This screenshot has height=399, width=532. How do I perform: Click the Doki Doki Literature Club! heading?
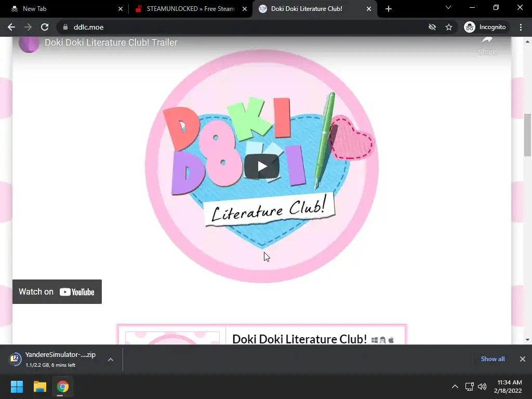pyautogui.click(x=299, y=339)
